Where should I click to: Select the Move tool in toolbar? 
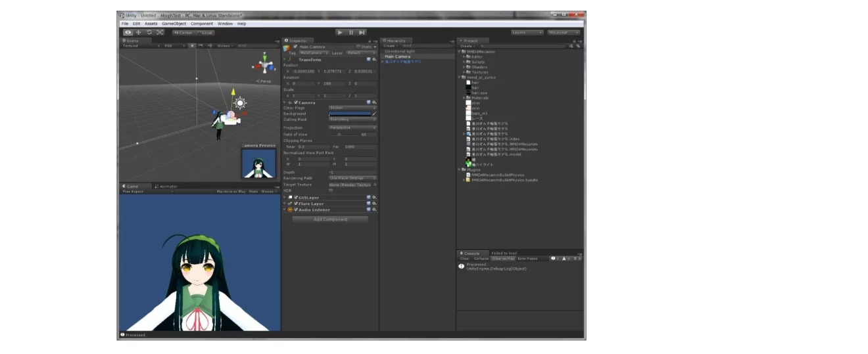point(139,32)
